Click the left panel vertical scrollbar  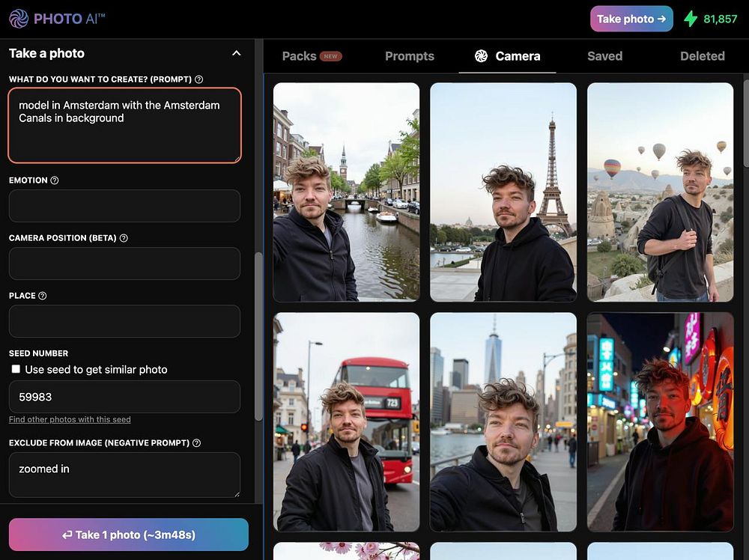[x=258, y=336]
